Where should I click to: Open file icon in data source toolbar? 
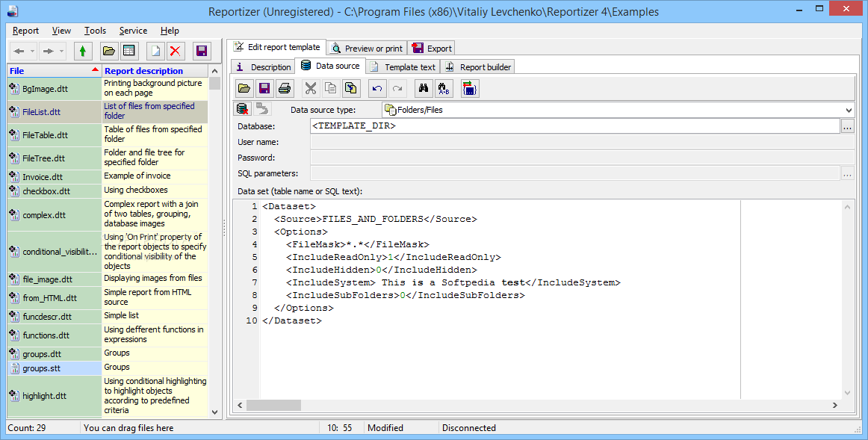click(244, 88)
